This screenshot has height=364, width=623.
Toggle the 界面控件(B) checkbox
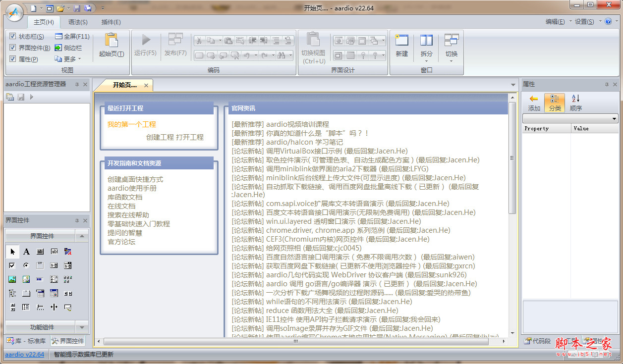click(x=13, y=48)
